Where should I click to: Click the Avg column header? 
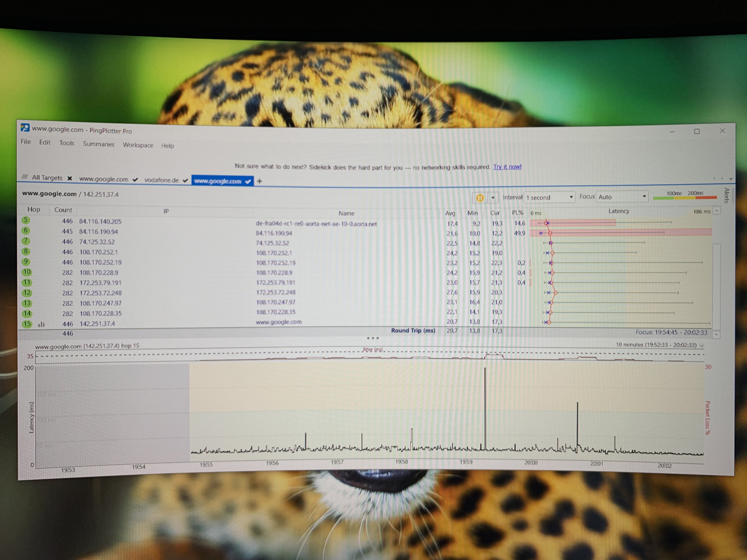[450, 213]
